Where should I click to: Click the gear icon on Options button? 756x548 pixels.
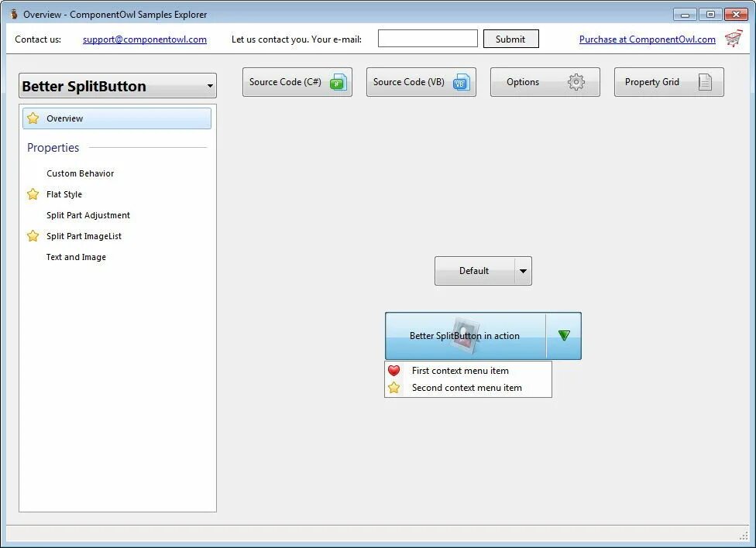click(x=576, y=82)
